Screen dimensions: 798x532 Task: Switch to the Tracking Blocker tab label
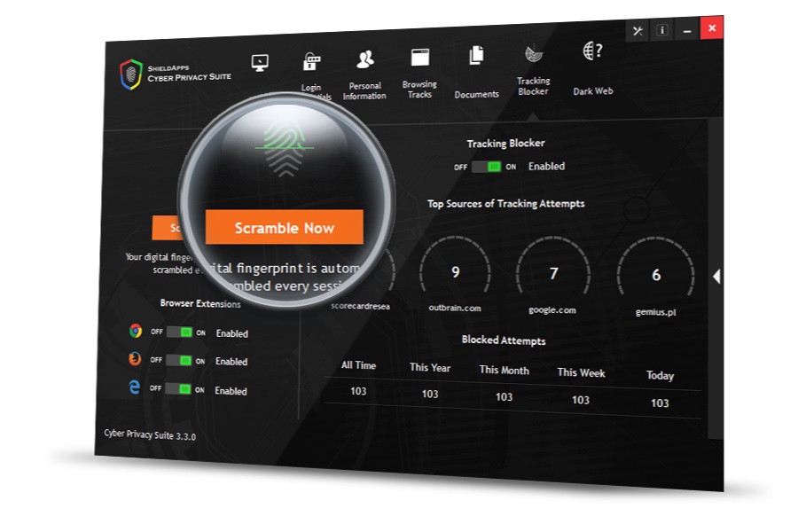click(x=534, y=86)
